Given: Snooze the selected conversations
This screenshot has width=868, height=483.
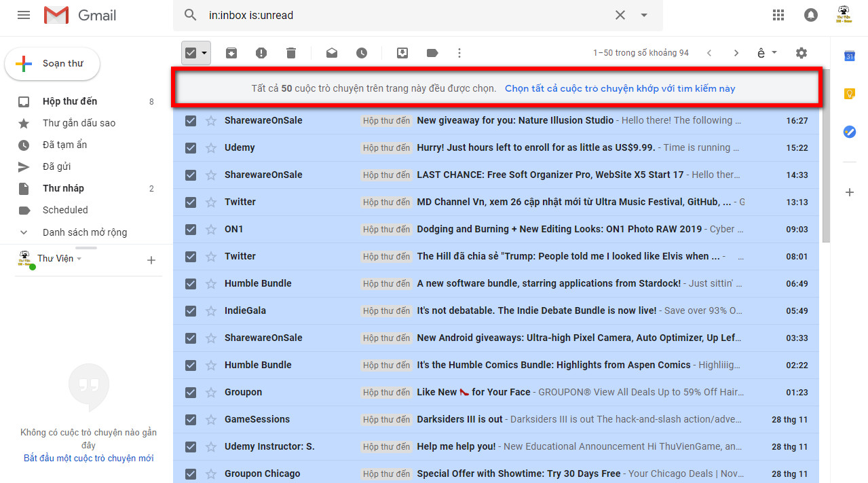Looking at the screenshot, I should tap(361, 52).
